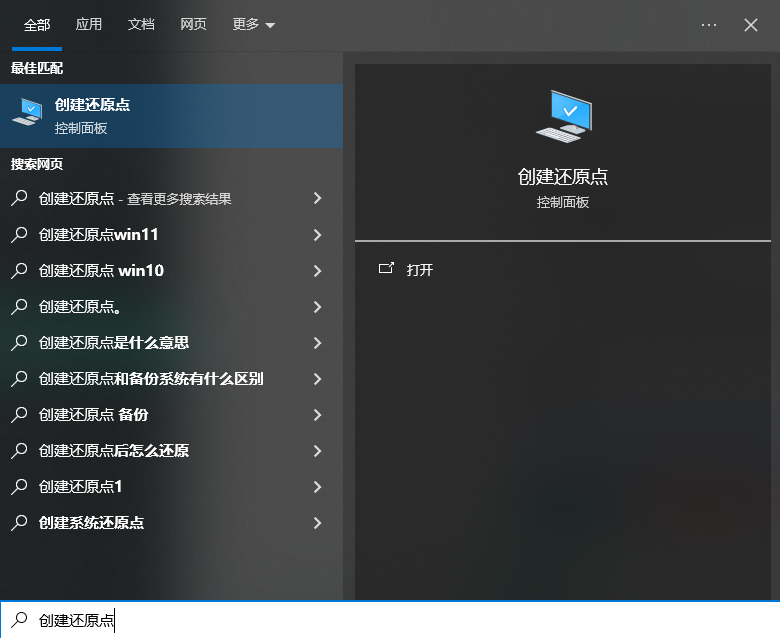
Task: Expand arrow for 查看更多搜索结果 row
Action: click(317, 198)
